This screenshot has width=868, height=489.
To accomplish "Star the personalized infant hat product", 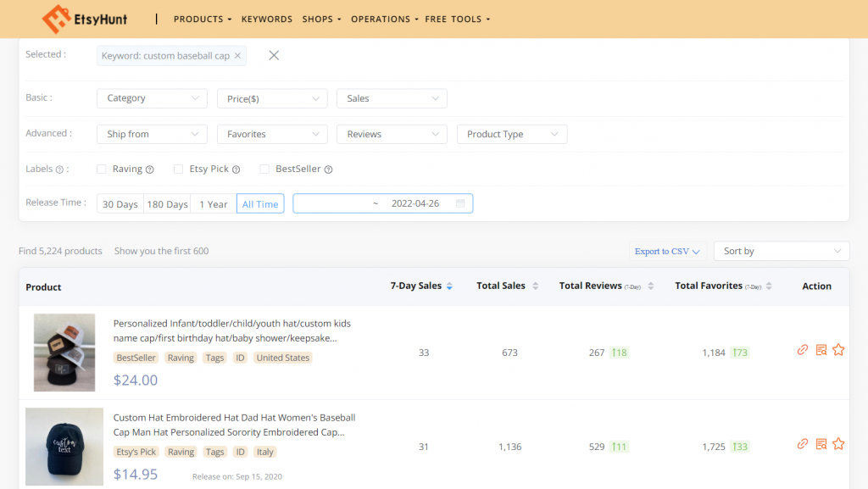I will 838,349.
